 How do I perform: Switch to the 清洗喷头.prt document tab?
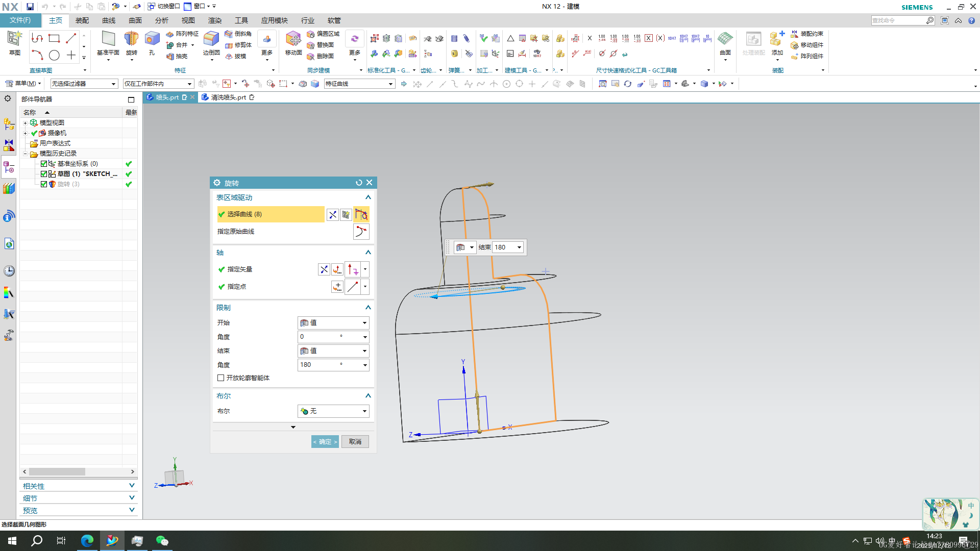[x=228, y=97]
